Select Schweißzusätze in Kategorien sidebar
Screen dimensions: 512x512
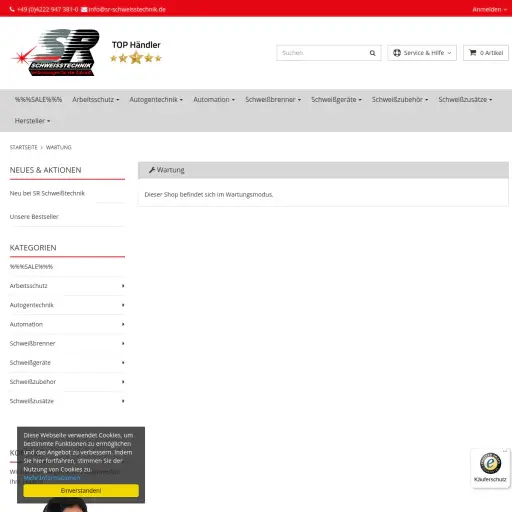pos(32,401)
